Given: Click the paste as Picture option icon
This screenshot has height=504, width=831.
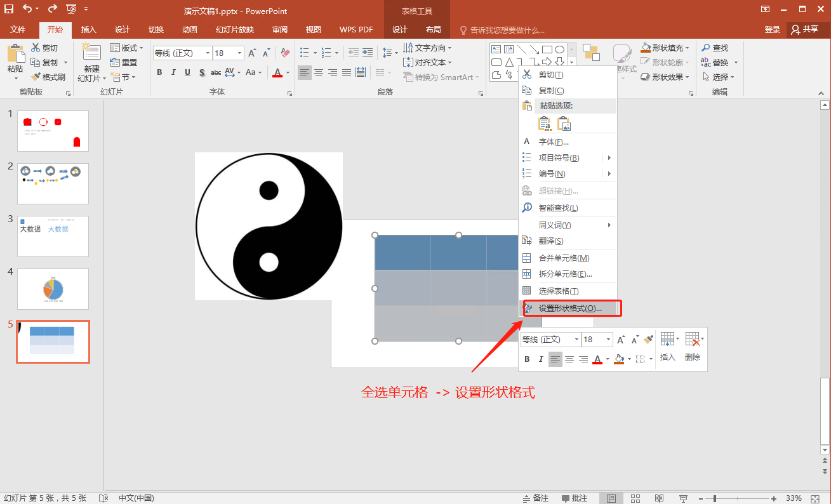Looking at the screenshot, I should tap(564, 124).
